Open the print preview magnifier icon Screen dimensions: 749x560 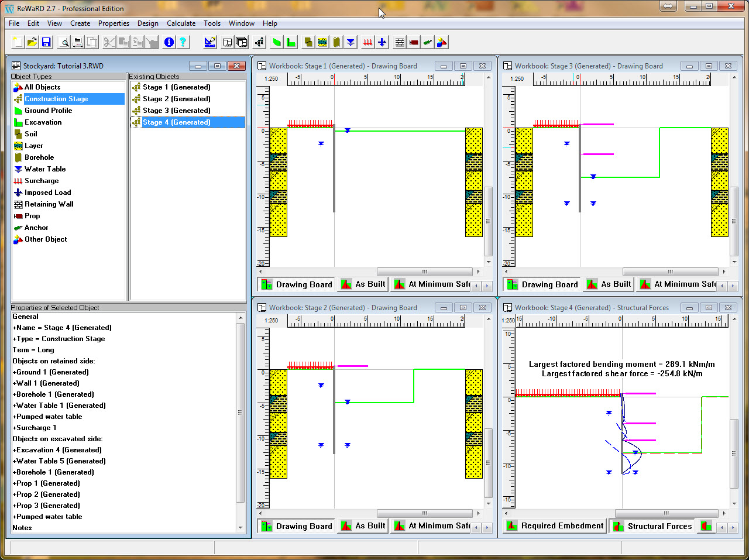pyautogui.click(x=64, y=42)
